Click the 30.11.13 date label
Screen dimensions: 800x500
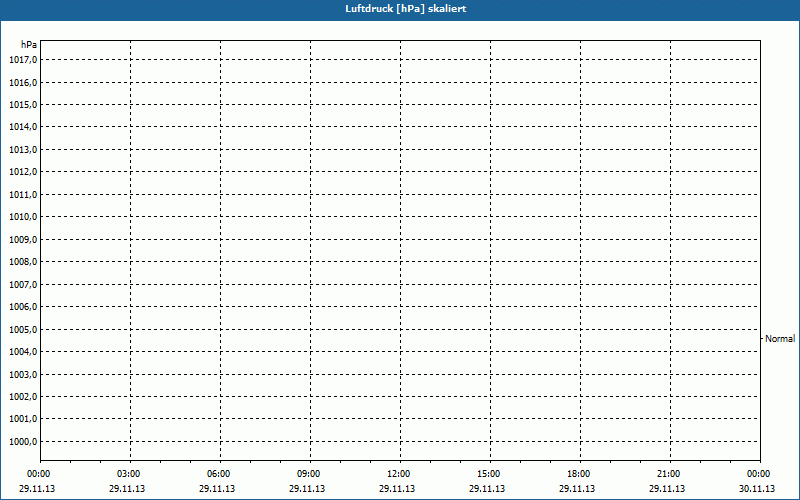(757, 488)
